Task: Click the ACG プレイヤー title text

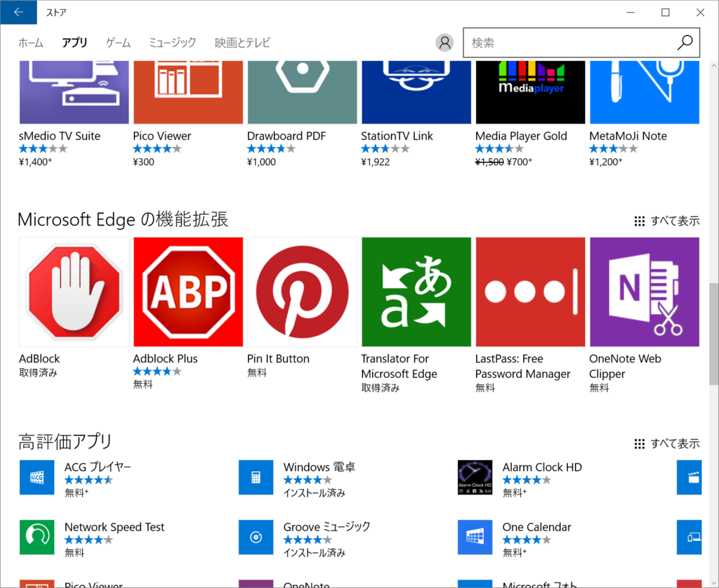Action: point(97,467)
